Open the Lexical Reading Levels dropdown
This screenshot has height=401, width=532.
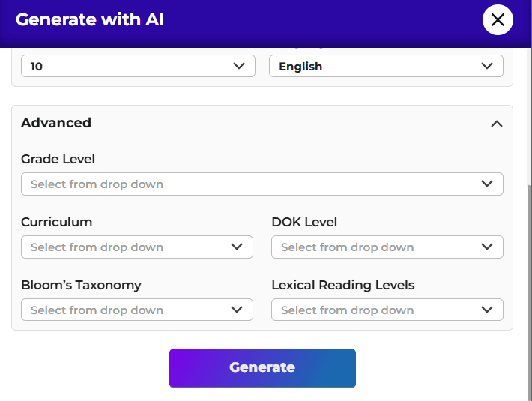tap(387, 310)
